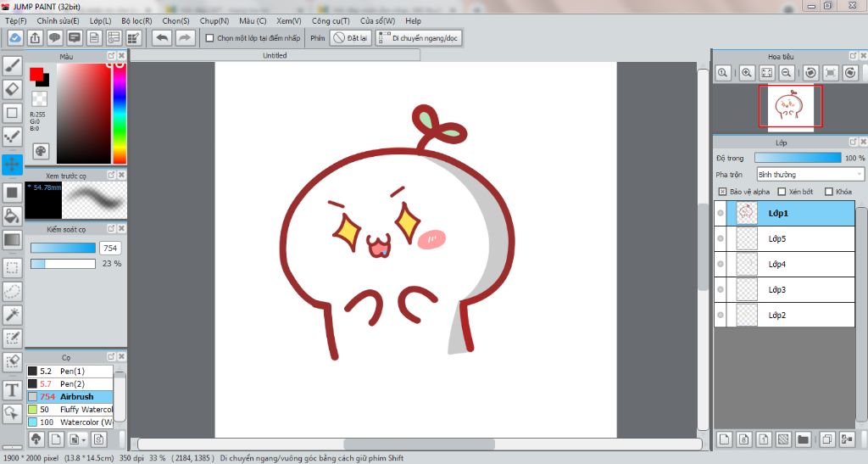This screenshot has height=464, width=868.
Task: Click the Redo arrow in the toolbar
Action: coord(185,37)
